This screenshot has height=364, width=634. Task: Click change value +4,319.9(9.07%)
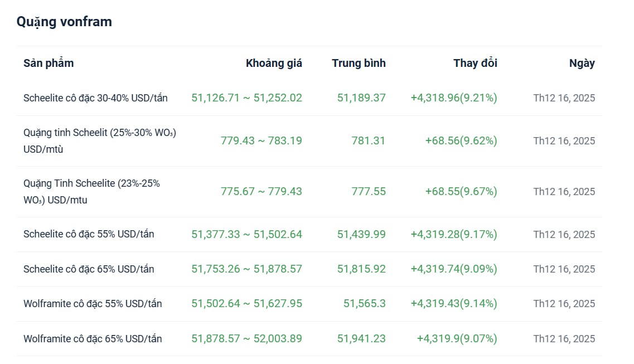click(457, 339)
